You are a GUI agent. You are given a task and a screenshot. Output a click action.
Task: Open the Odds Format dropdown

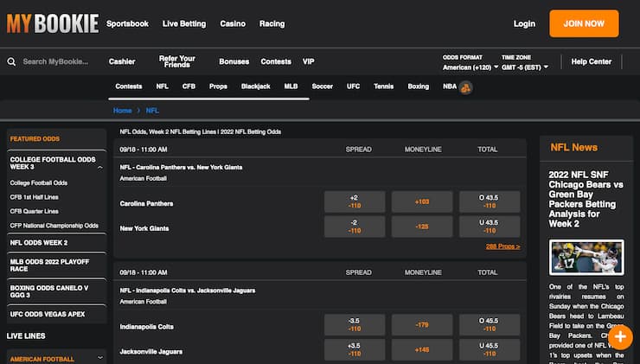pos(470,67)
